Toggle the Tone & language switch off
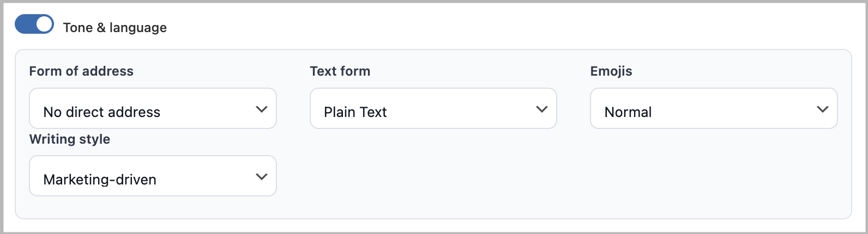Image resolution: width=868 pixels, height=234 pixels. (x=34, y=24)
